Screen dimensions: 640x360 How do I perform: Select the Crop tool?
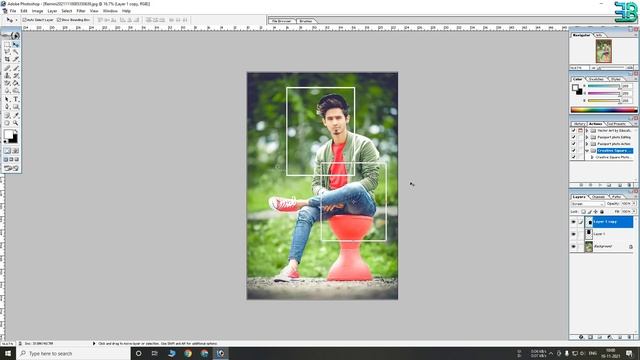tap(7, 60)
